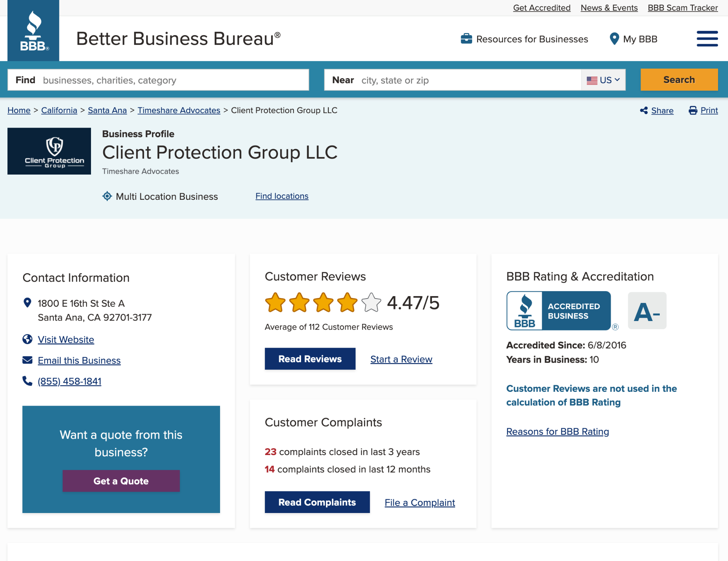728x561 pixels.
Task: Click the '1800 E 16th St Ste A' address
Action: click(81, 303)
